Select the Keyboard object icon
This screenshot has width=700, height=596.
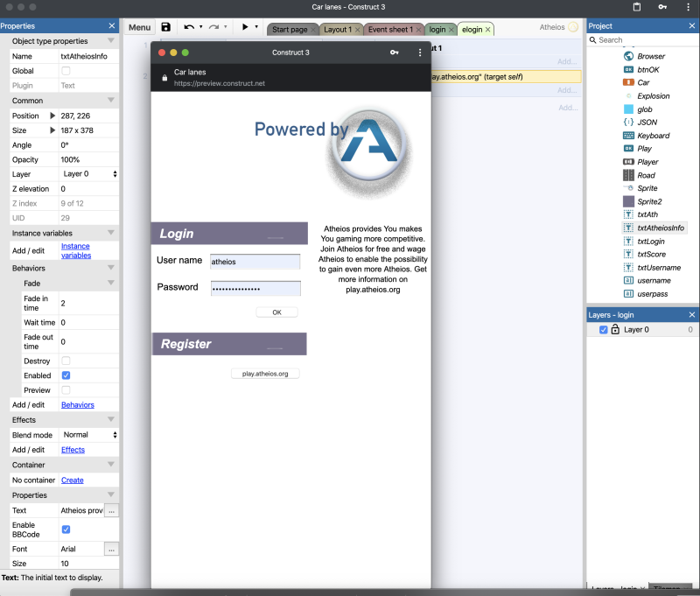[628, 136]
